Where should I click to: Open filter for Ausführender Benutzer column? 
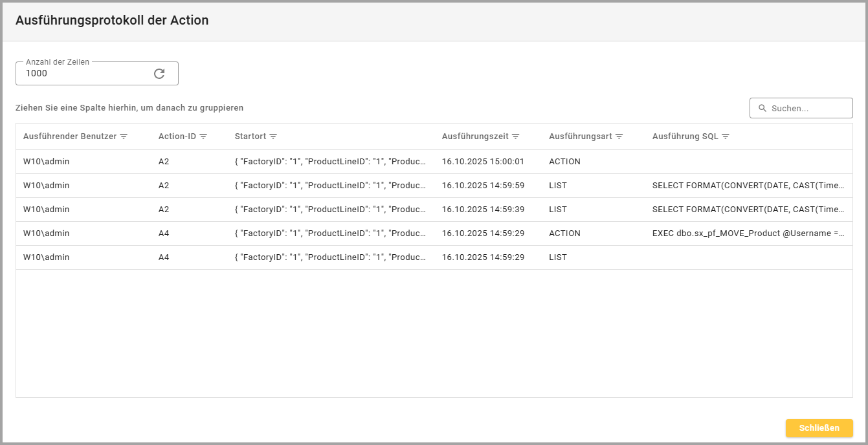[124, 136]
